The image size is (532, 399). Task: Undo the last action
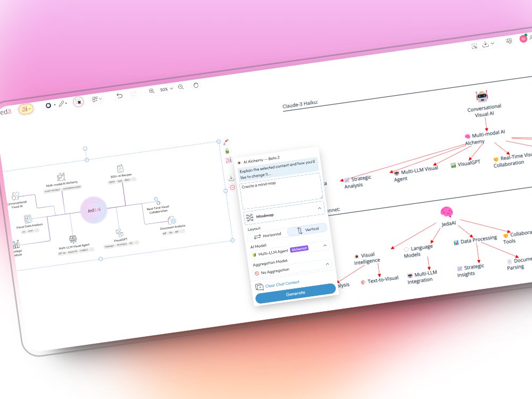tap(119, 96)
